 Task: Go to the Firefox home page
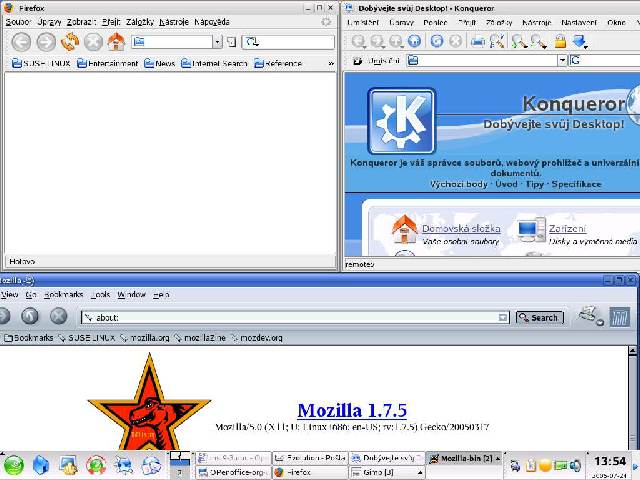pos(116,42)
